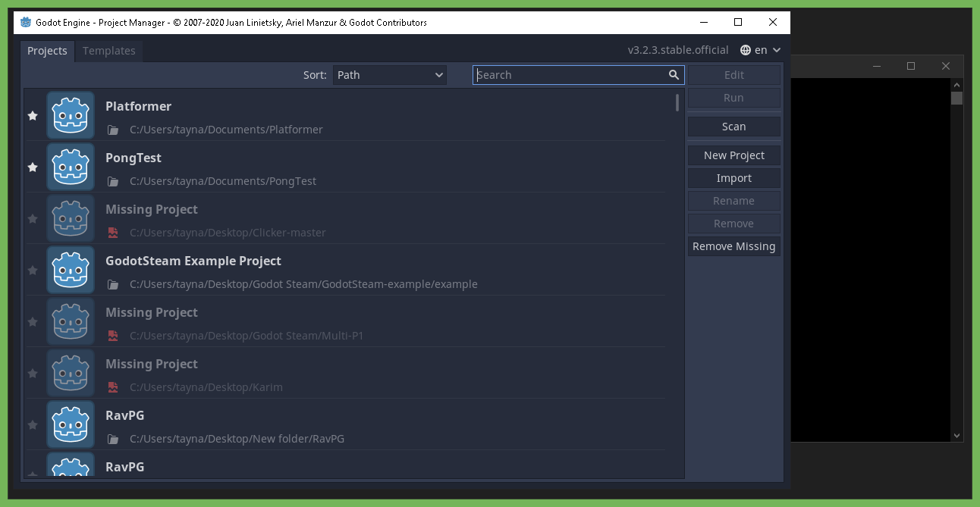This screenshot has width=980, height=507.
Task: Click the v3.2.3.stable.official version label
Action: [678, 50]
